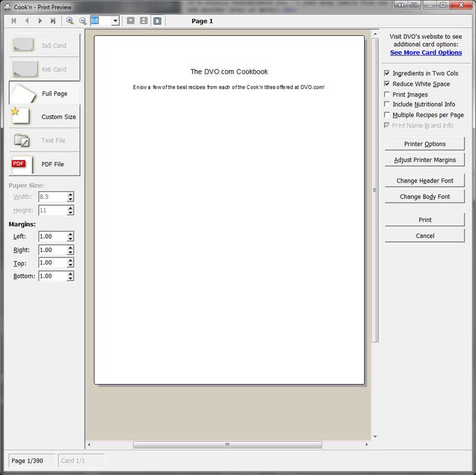Viewport: 476px width, 475px height.
Task: Click the scroll down arrow of preview
Action: [x=375, y=436]
